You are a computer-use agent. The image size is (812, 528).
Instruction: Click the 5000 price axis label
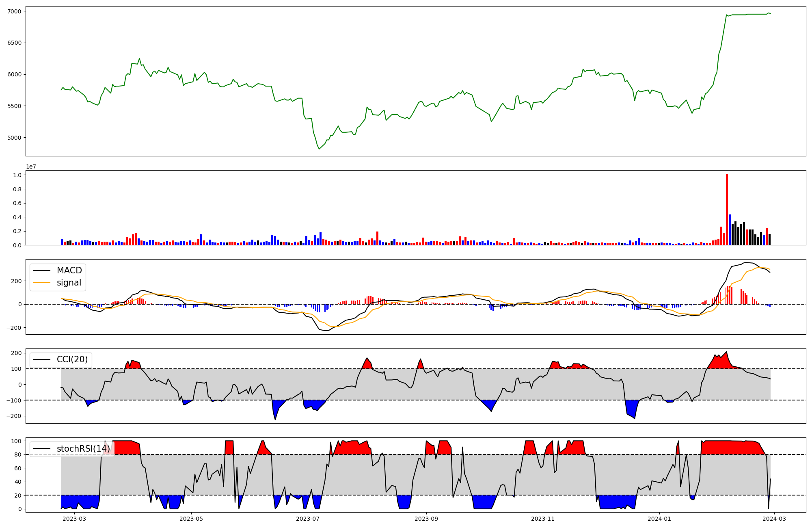pos(14,138)
